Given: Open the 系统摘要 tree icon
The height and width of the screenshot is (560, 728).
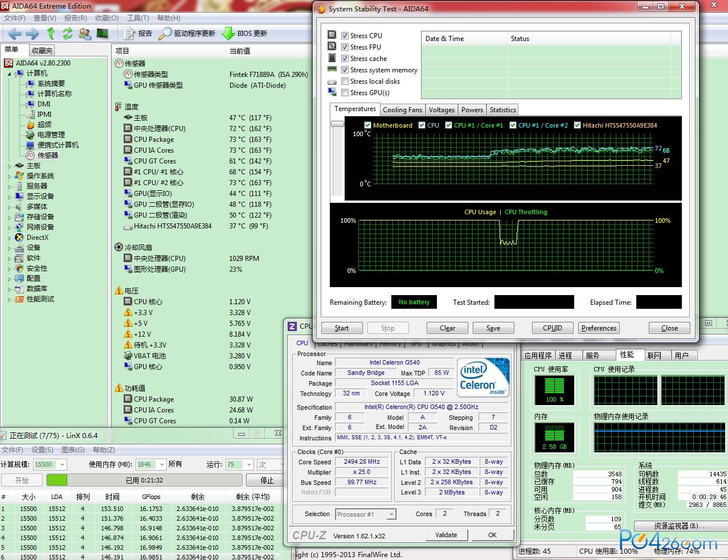Looking at the screenshot, I should pyautogui.click(x=31, y=84).
